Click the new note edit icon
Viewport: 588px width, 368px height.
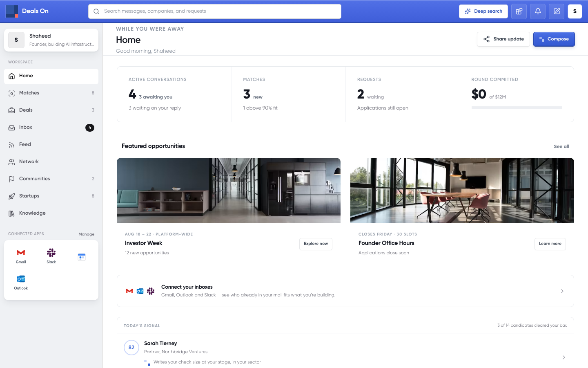tap(557, 11)
